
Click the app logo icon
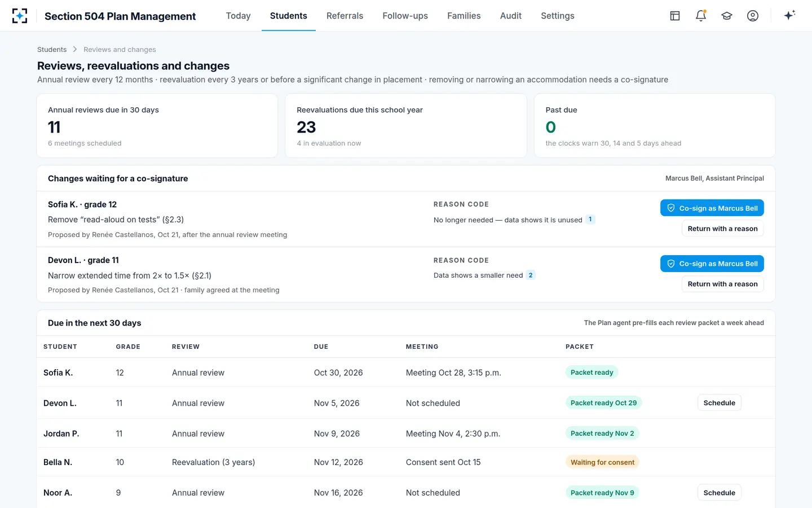click(20, 16)
